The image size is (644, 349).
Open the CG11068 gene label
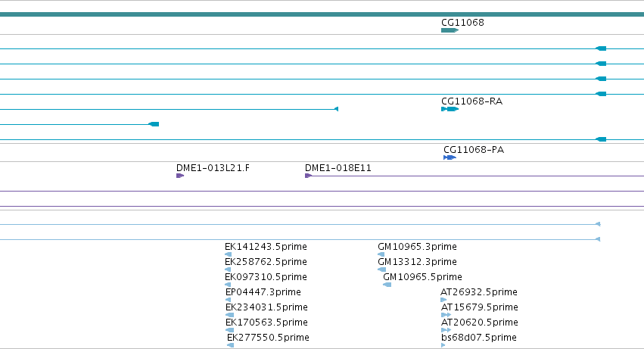click(462, 23)
